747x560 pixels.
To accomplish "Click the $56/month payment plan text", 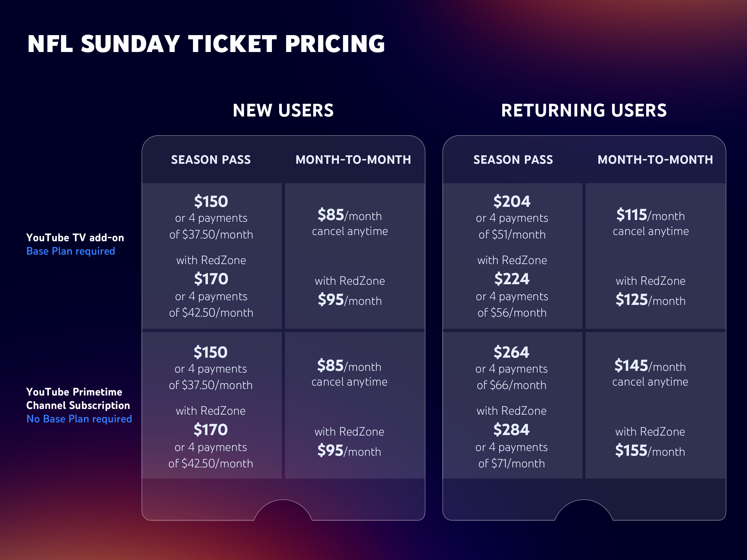I will [x=512, y=313].
